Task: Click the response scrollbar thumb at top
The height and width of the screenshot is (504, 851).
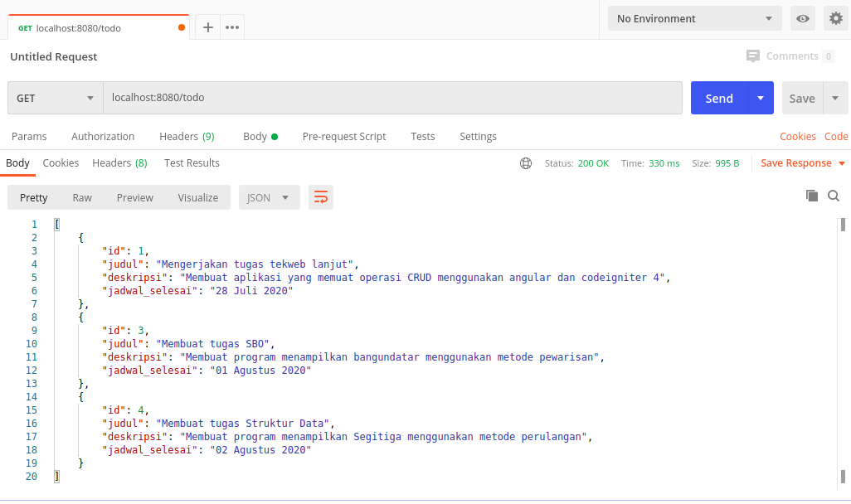Action: (843, 225)
